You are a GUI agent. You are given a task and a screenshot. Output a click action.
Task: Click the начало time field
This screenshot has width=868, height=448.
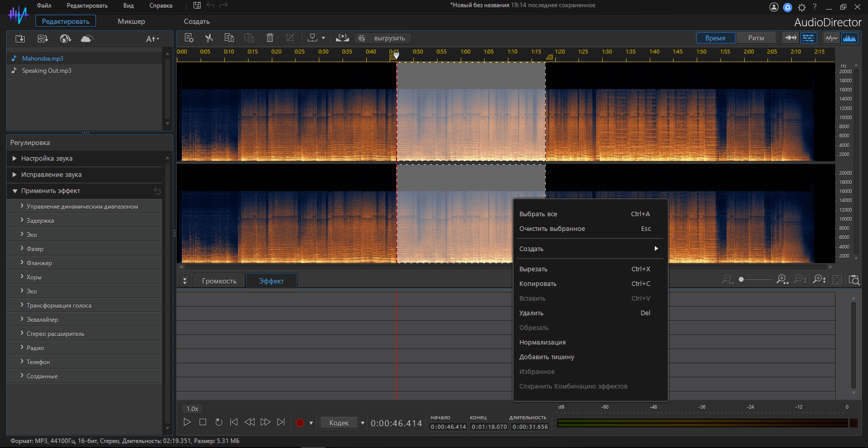(448, 427)
